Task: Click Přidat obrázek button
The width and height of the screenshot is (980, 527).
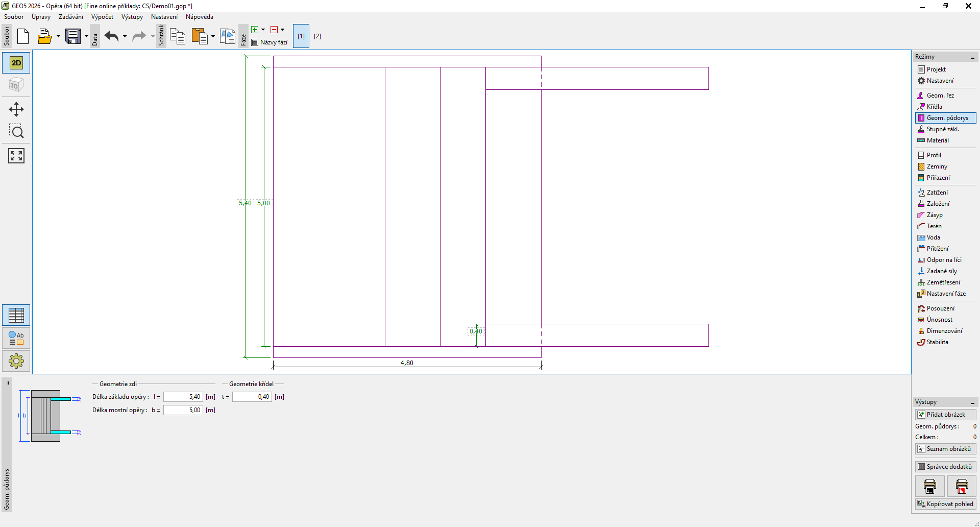Action: 945,415
